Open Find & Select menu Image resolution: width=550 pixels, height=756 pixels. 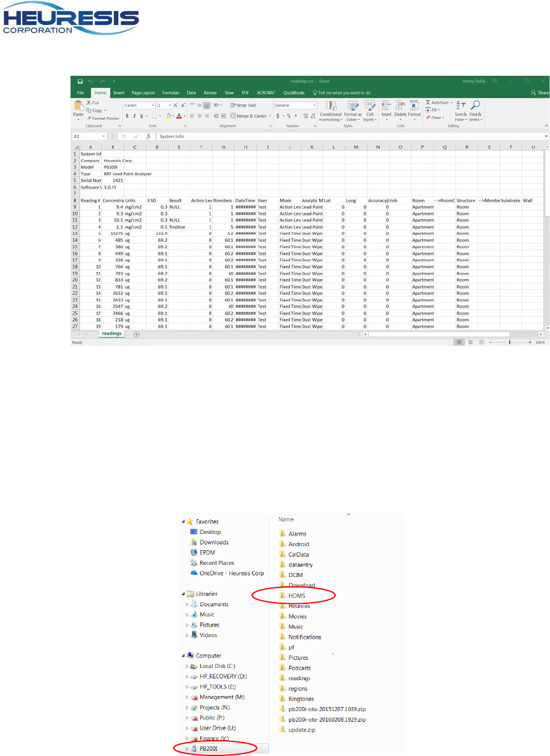coord(475,111)
